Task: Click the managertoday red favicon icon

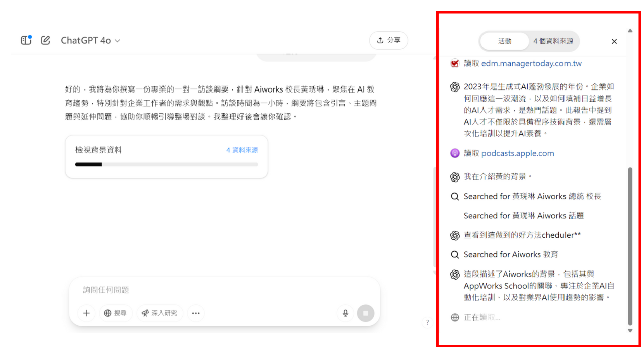Action: (x=455, y=63)
